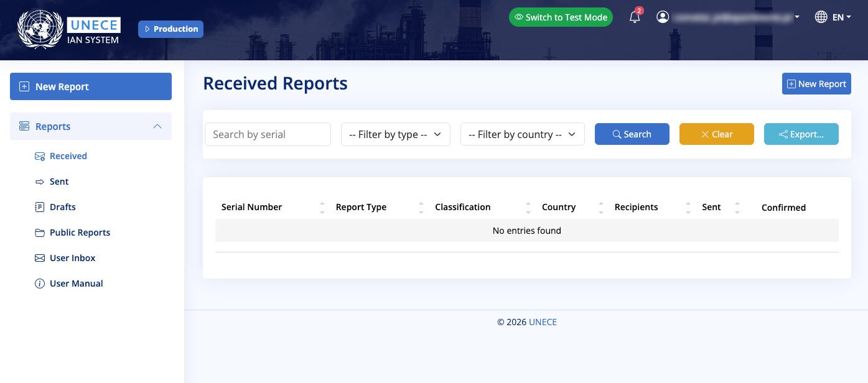Open the blurred user account dropdown

(x=737, y=17)
